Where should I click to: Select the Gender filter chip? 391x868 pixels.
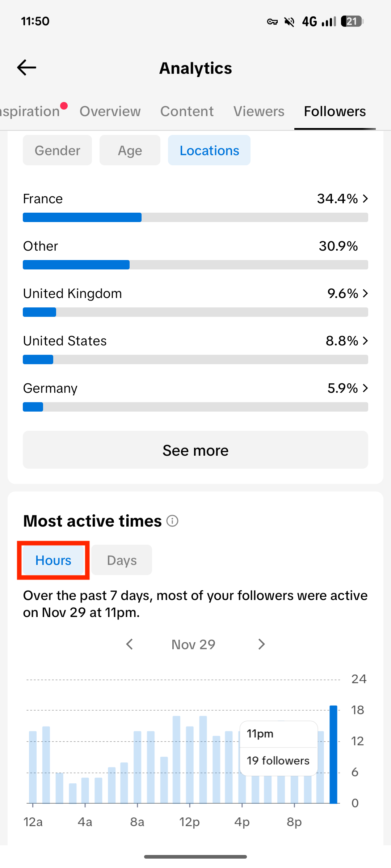click(57, 150)
